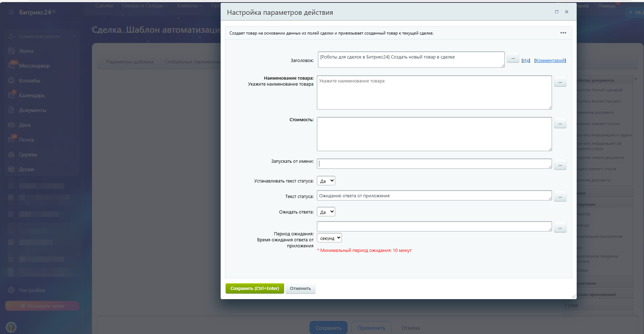The height and width of the screenshot is (334, 644).
Task: Click the Применить button behind the dialog
Action: coord(372,328)
